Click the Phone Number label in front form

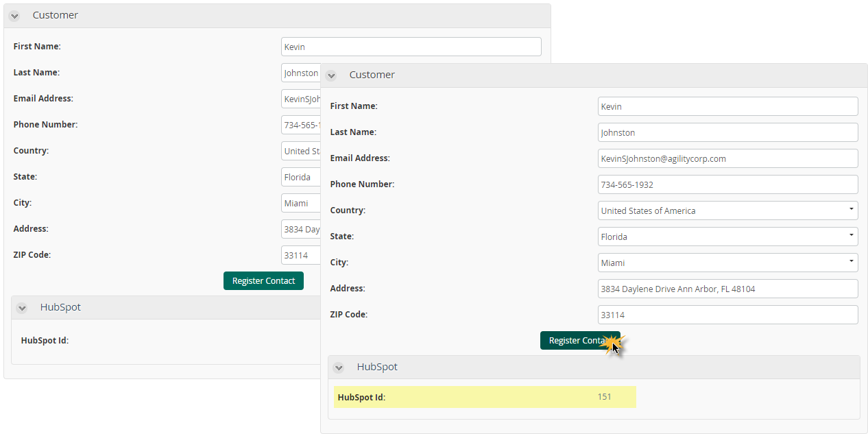(362, 184)
